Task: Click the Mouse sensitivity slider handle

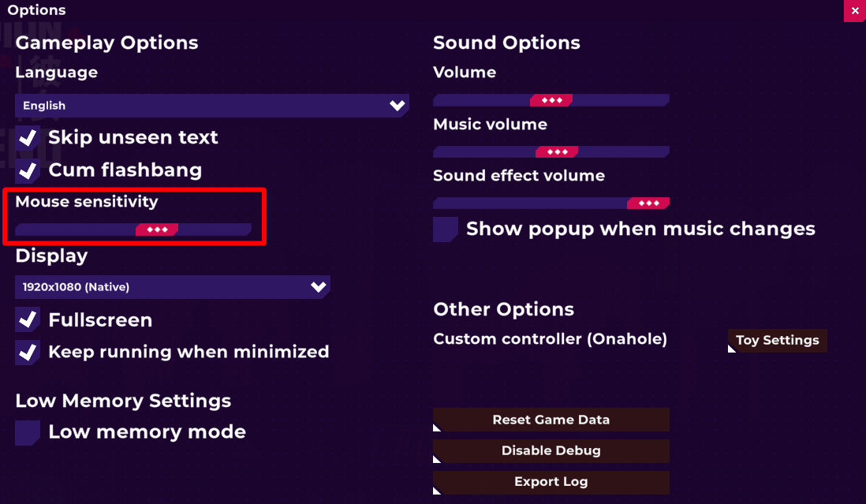Action: [x=157, y=230]
